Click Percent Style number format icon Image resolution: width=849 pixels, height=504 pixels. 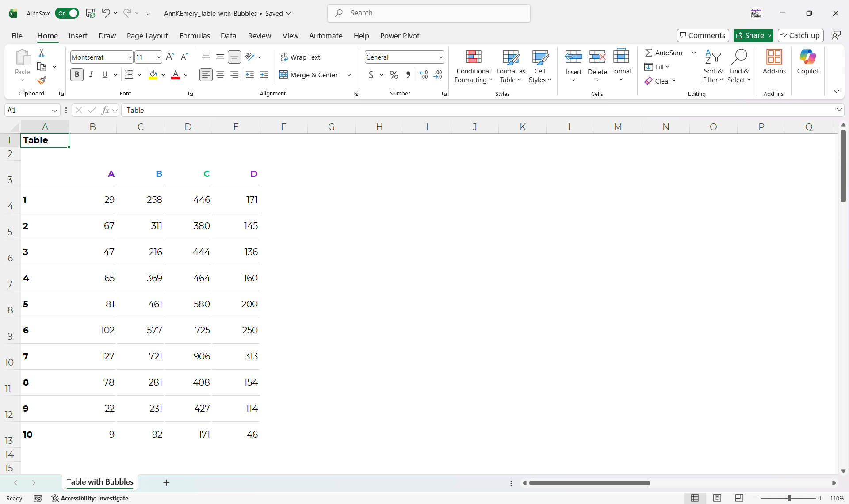(394, 75)
